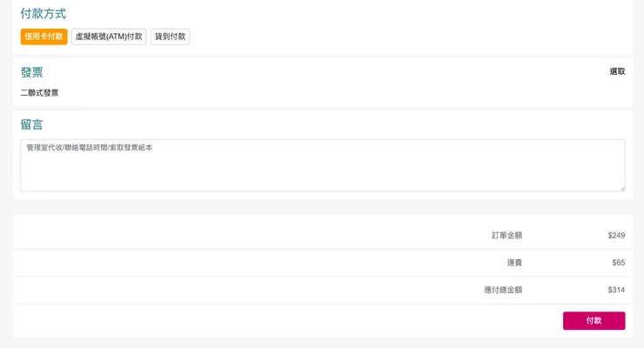The height and width of the screenshot is (348, 644).
Task: Click the $65 shipping fee value
Action: tap(618, 263)
